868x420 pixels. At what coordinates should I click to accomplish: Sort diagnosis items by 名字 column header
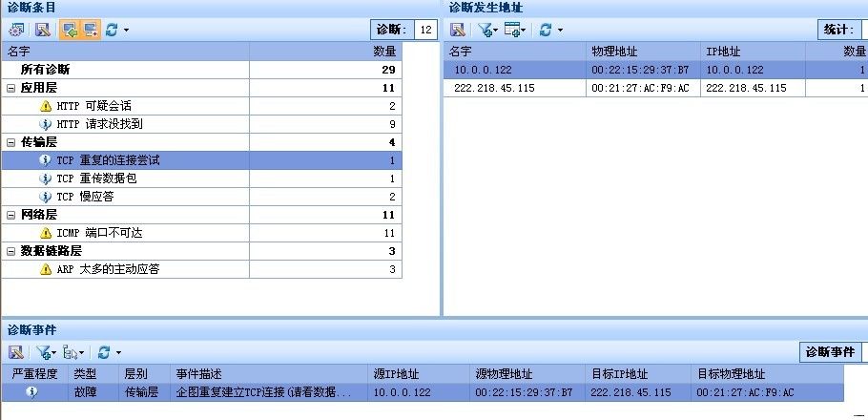point(125,52)
